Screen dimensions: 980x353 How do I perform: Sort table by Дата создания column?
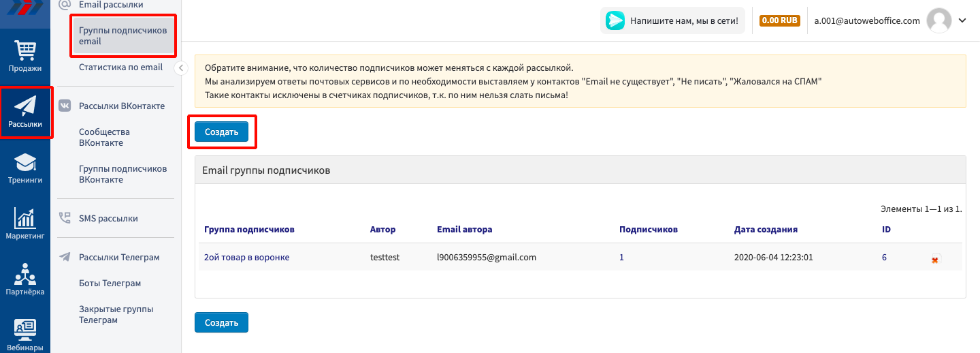click(x=766, y=230)
